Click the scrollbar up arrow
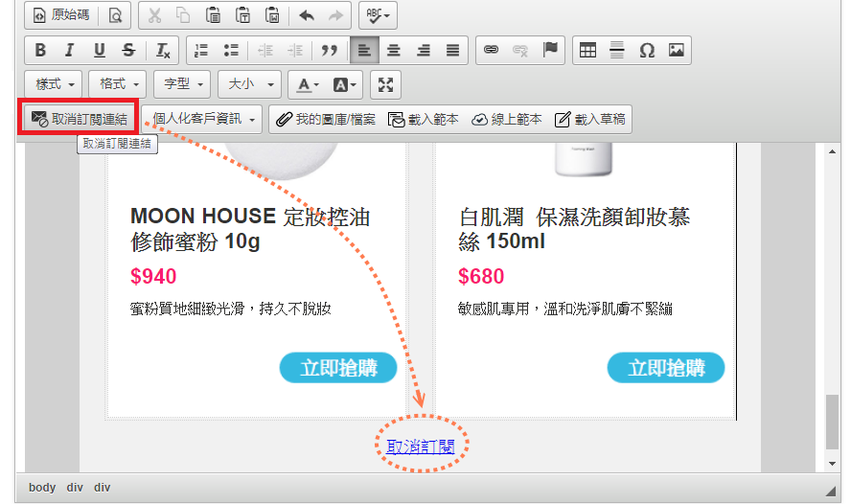This screenshot has height=504, width=851. coord(832,151)
